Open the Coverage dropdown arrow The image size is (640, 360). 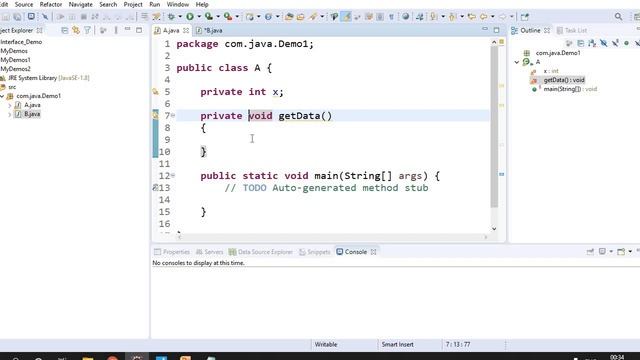[x=218, y=17]
